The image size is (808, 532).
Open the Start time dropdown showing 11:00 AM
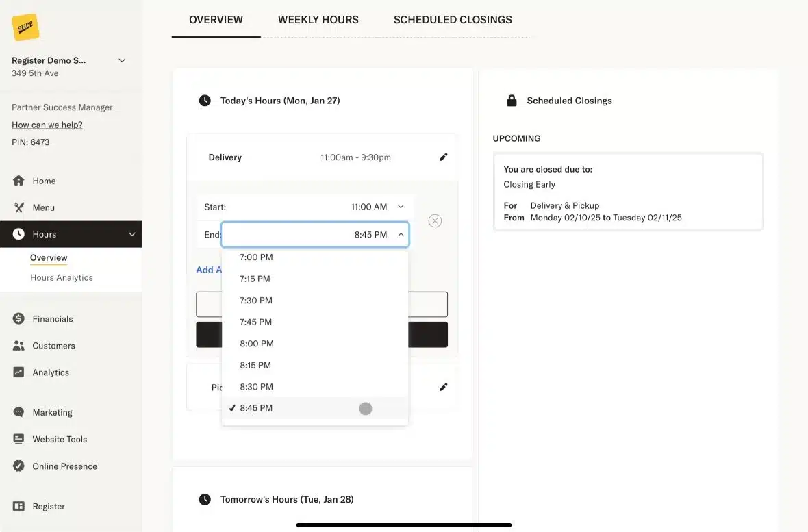pos(370,207)
